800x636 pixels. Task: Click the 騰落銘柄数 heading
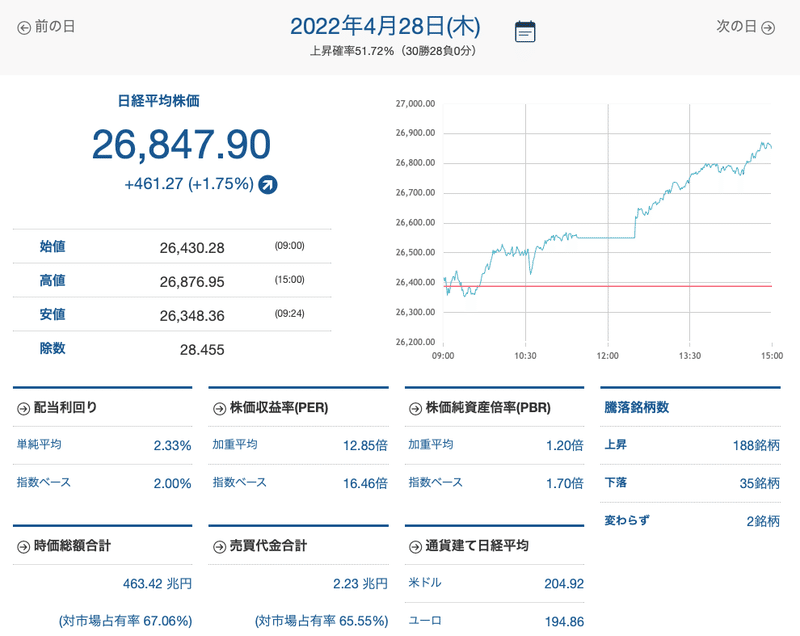pyautogui.click(x=637, y=407)
